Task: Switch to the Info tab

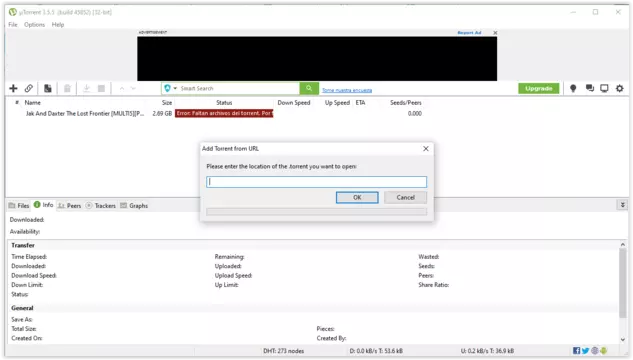Action: [44, 205]
